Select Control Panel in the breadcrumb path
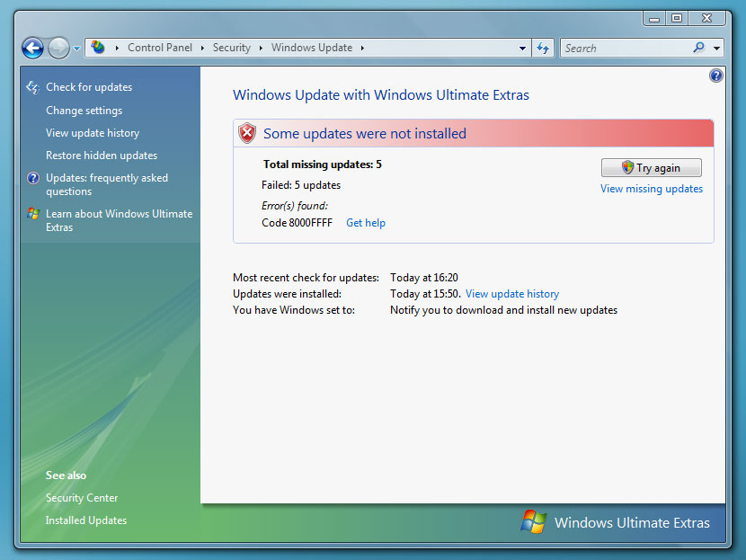The image size is (746, 560). [160, 48]
